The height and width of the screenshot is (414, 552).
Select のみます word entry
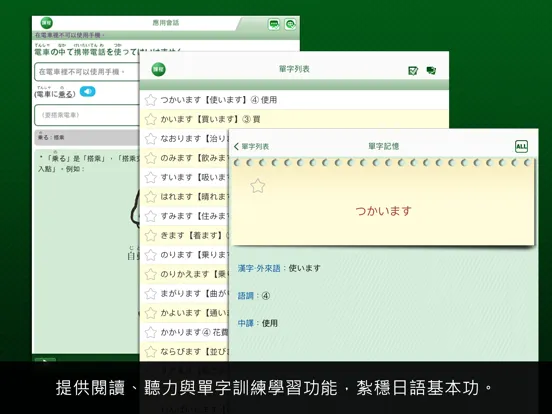[184, 158]
